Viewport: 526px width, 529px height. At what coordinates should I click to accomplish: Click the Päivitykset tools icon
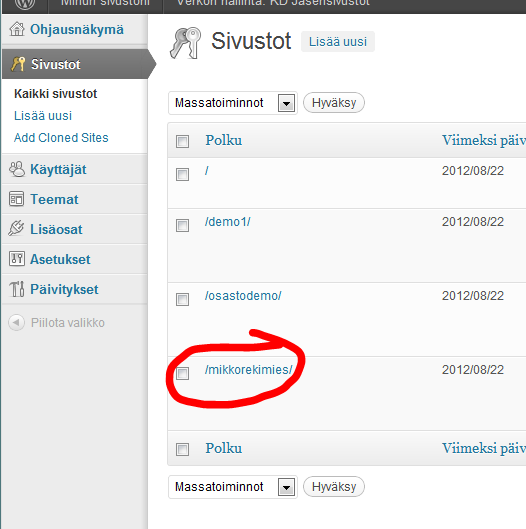pos(17,289)
